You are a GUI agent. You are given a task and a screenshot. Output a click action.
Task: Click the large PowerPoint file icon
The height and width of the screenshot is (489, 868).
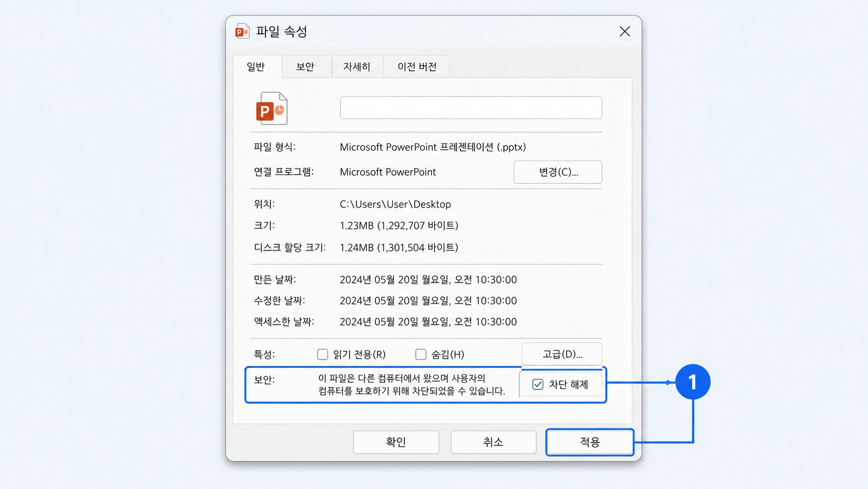pos(272,108)
